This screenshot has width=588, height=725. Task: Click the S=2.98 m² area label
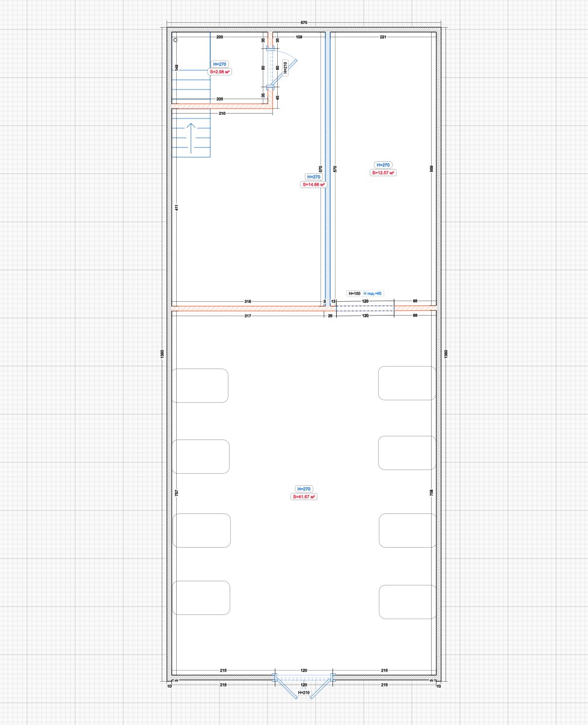pos(220,72)
